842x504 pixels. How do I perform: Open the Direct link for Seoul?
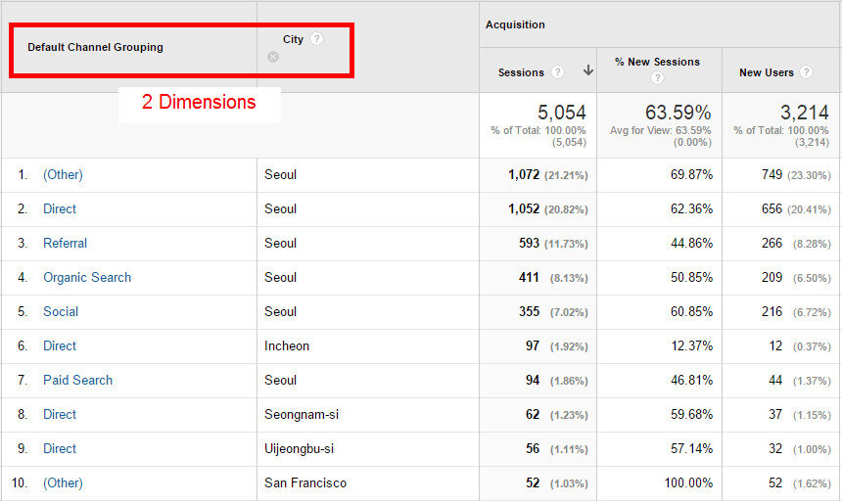60,209
